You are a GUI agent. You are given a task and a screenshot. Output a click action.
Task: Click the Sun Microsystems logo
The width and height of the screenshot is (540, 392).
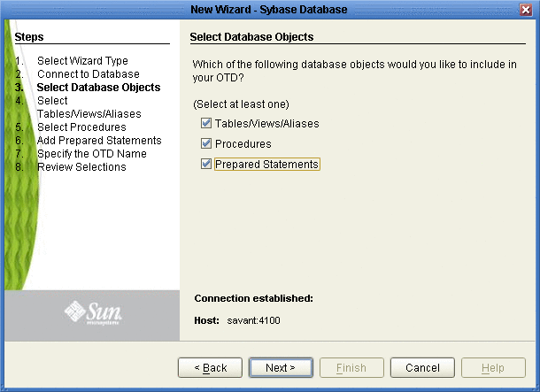pos(93,313)
